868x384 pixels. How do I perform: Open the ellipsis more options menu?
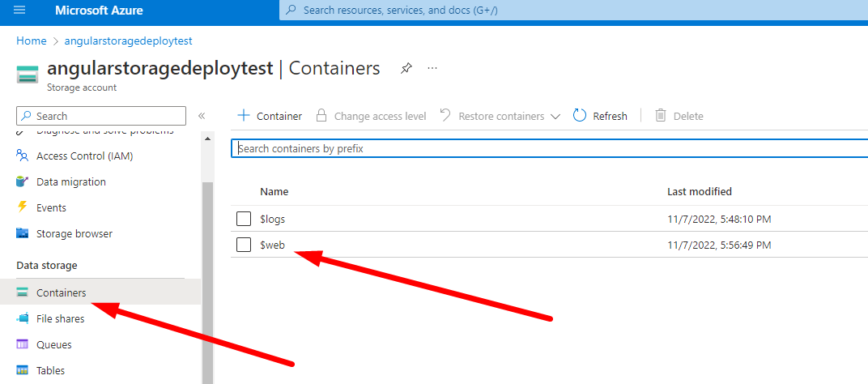tap(432, 69)
